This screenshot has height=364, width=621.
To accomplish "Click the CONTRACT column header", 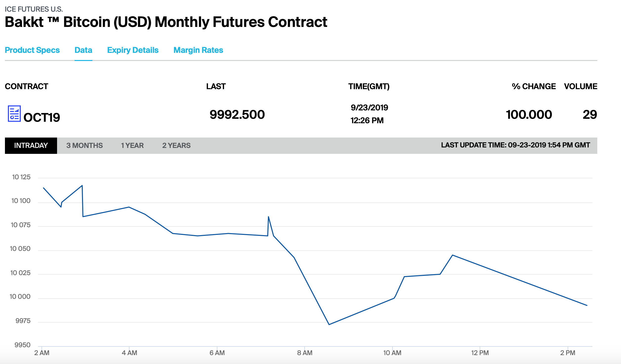I will [x=26, y=86].
